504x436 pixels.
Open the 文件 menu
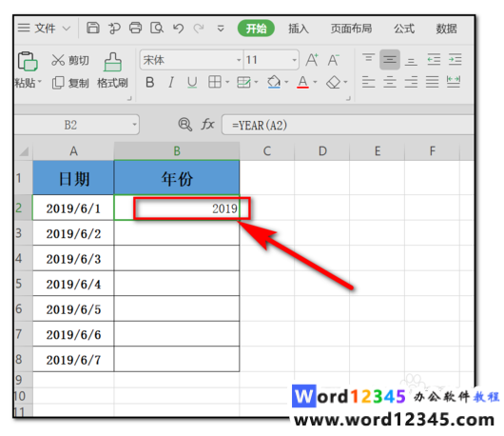pyautogui.click(x=45, y=29)
